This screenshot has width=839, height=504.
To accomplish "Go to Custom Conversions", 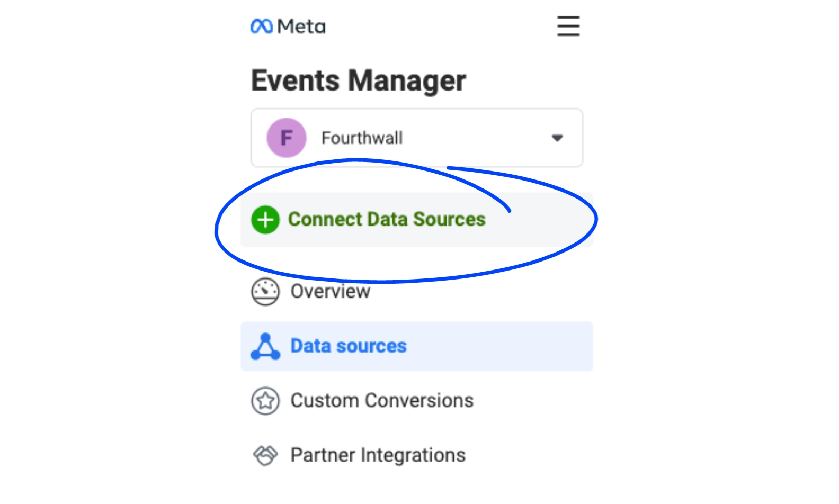I will pos(417,401).
